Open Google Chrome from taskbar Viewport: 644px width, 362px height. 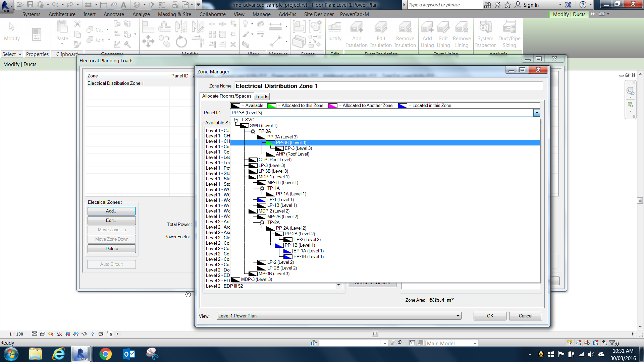pos(105,354)
